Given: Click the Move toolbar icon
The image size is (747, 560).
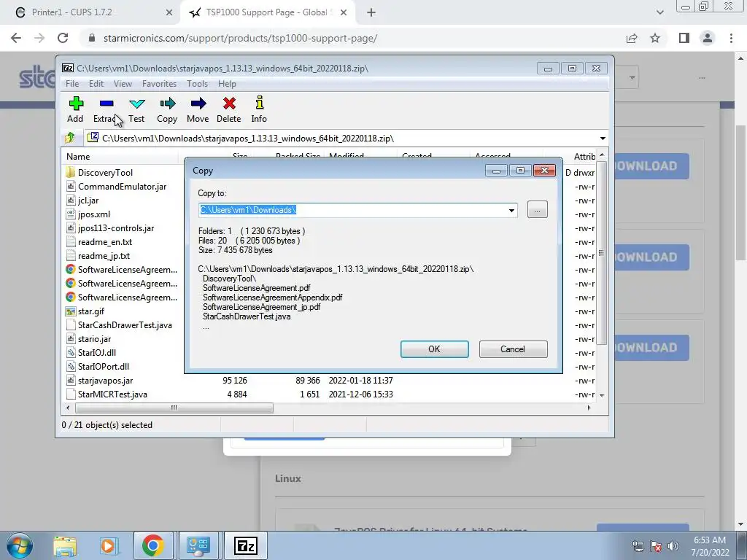Looking at the screenshot, I should 198,104.
